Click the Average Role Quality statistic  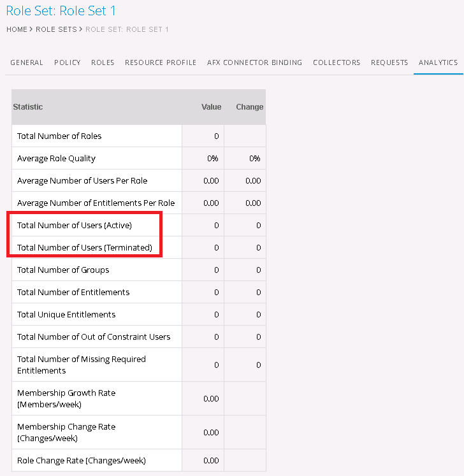pos(56,158)
